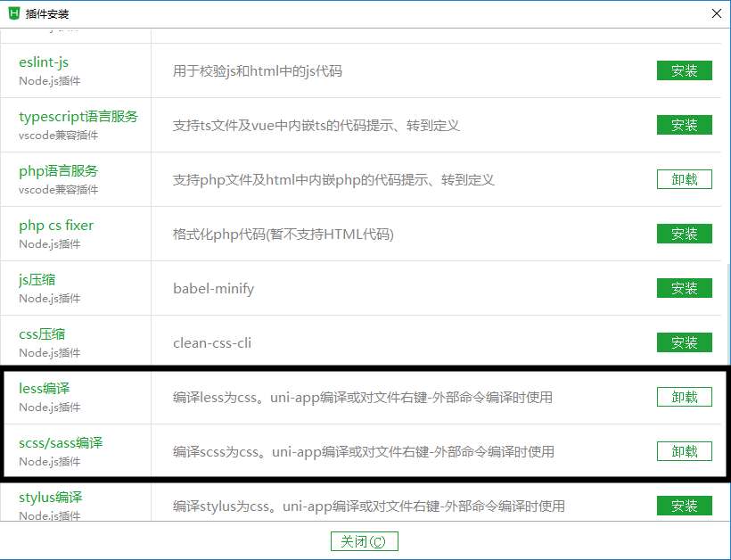Open the php cs fixer plugin link

pos(56,226)
